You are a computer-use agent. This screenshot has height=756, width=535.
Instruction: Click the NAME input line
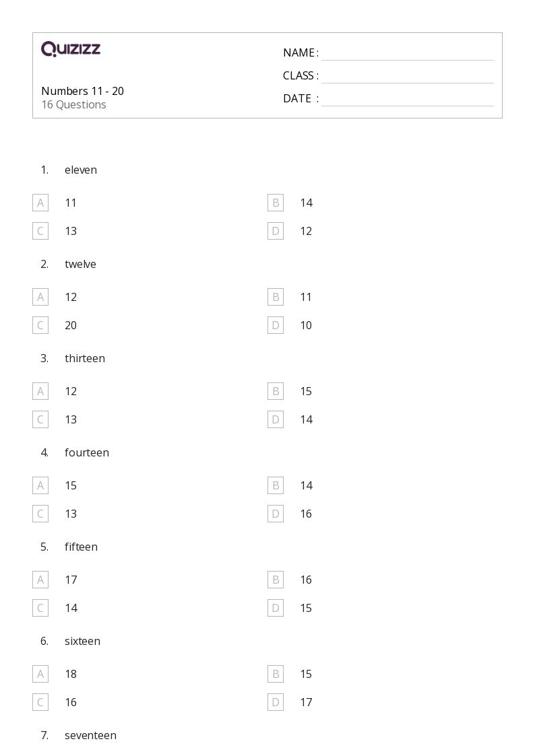407,53
